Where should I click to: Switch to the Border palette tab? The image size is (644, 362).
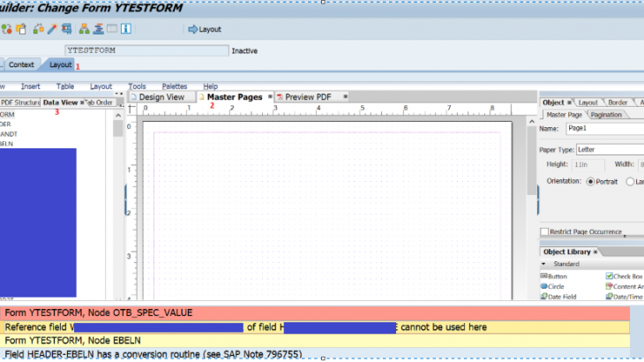coord(618,102)
